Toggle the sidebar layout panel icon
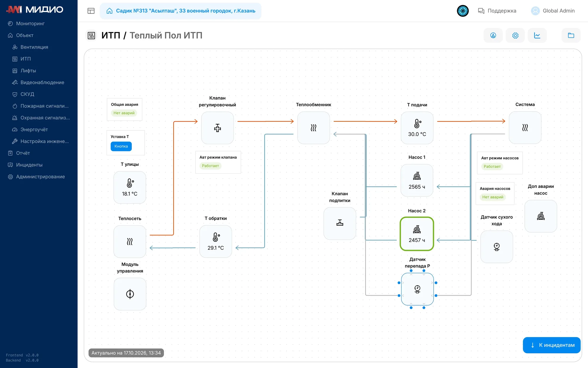Screen dimensions: 588x368 pyautogui.click(x=91, y=11)
